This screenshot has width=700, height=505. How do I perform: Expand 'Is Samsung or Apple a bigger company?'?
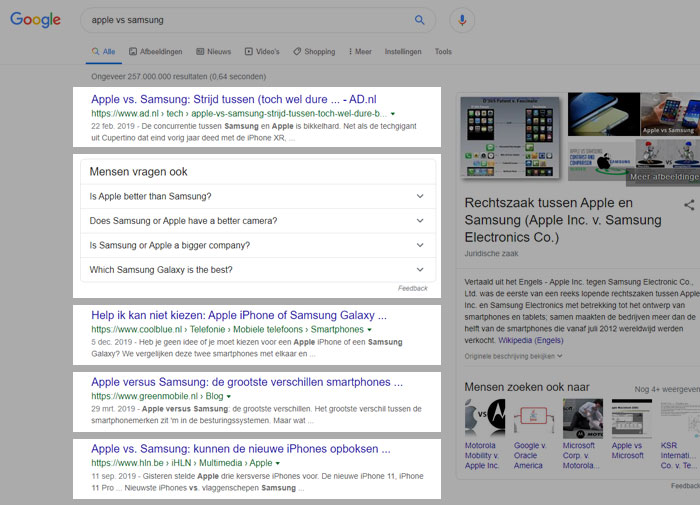click(x=258, y=246)
